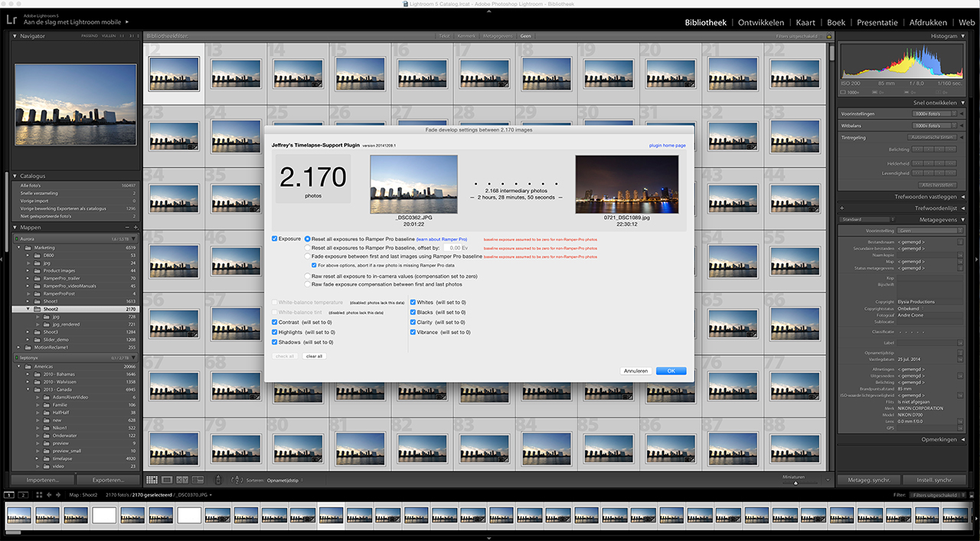The width and height of the screenshot is (980, 541).
Task: Click Annuleren to cancel the dialog
Action: (636, 371)
